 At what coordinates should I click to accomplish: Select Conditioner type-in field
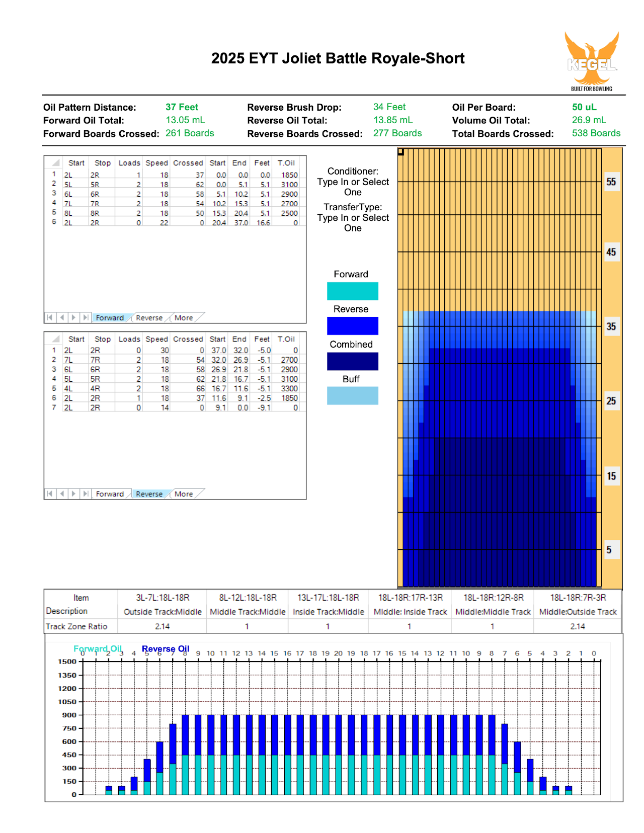(x=353, y=187)
